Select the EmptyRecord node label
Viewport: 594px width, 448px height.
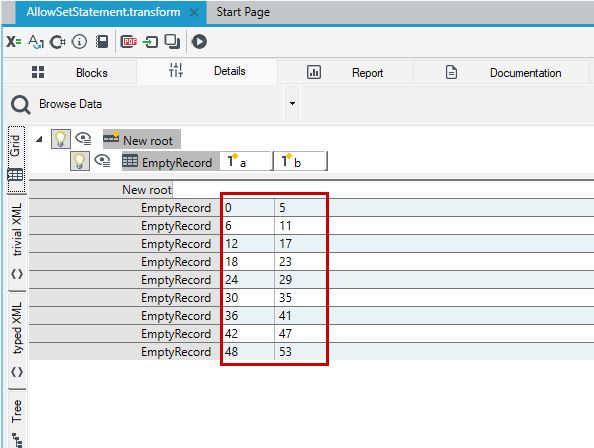point(170,161)
